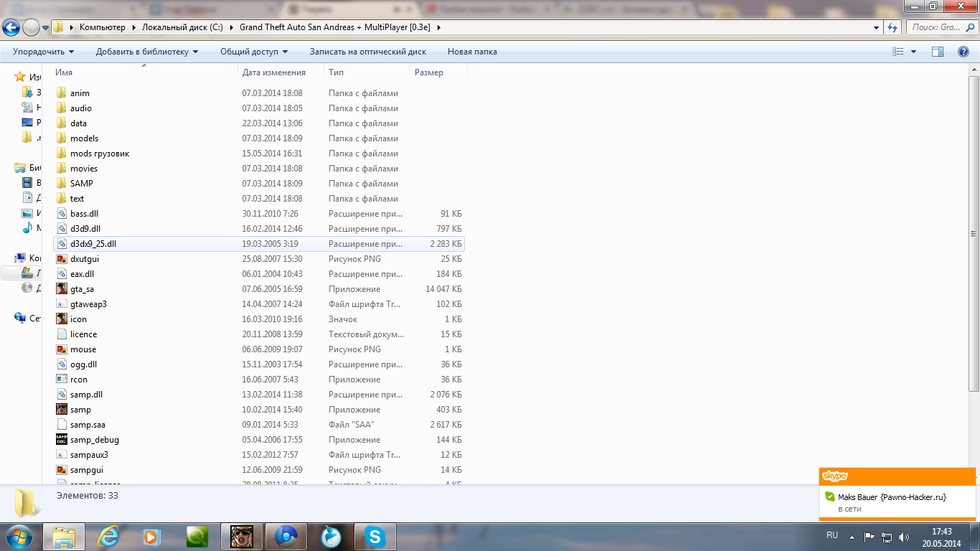Sort by the Тип column header
Viewport: 980px width, 551px height.
coord(336,72)
